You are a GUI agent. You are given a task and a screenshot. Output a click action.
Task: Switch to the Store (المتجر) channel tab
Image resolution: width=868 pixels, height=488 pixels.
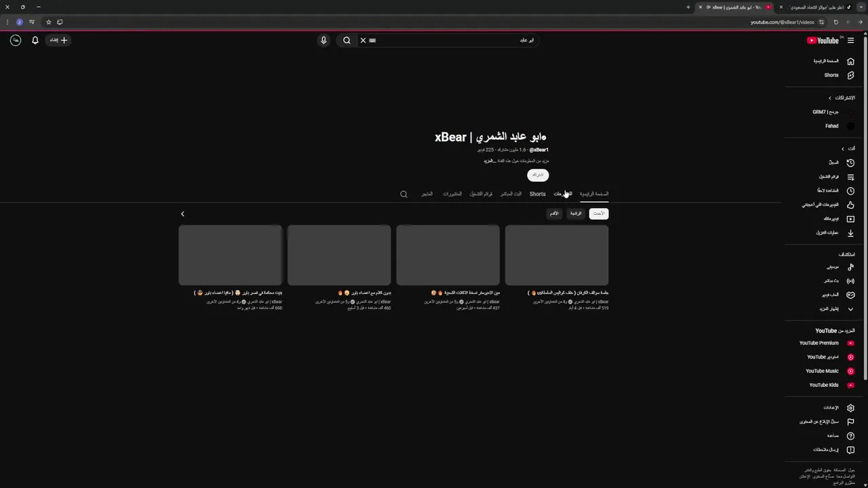pyautogui.click(x=427, y=194)
